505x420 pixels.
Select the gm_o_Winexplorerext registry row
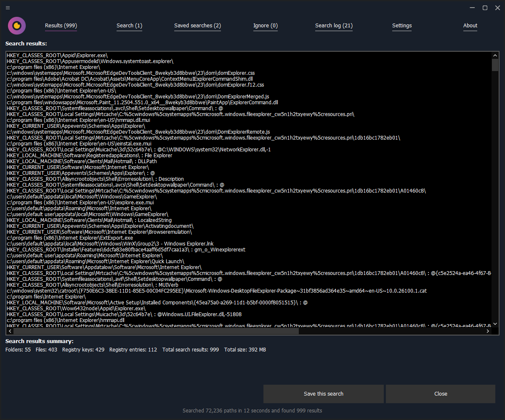(x=249, y=250)
